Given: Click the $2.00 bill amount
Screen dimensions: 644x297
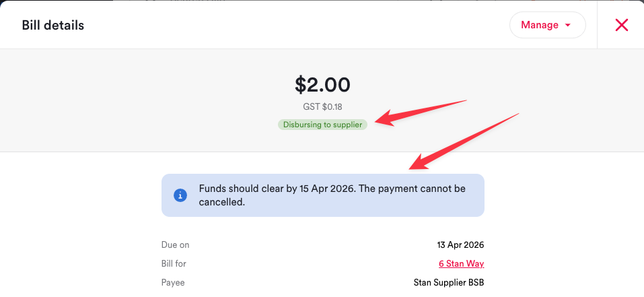Looking at the screenshot, I should pos(322,85).
